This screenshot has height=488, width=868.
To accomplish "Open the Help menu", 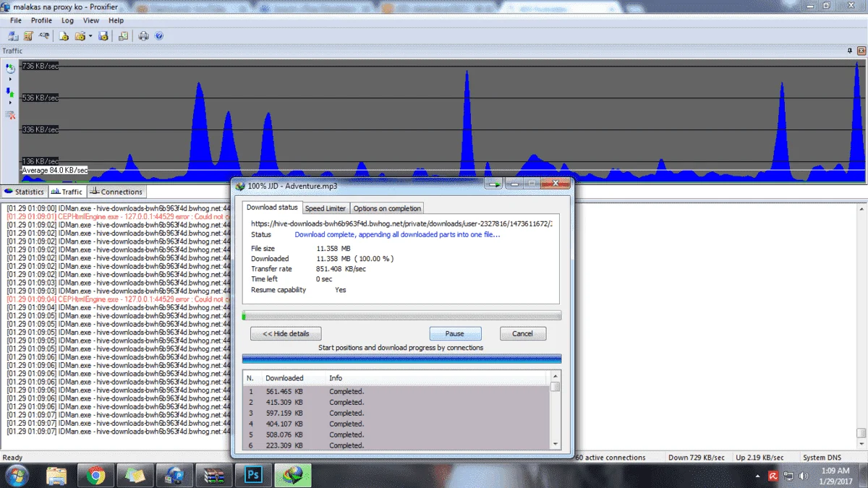I will tap(116, 20).
